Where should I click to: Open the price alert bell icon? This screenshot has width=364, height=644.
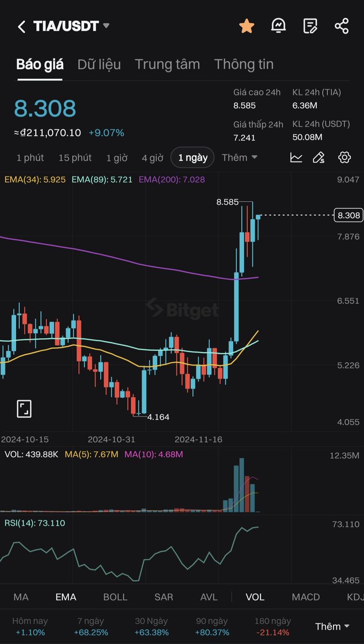[278, 26]
